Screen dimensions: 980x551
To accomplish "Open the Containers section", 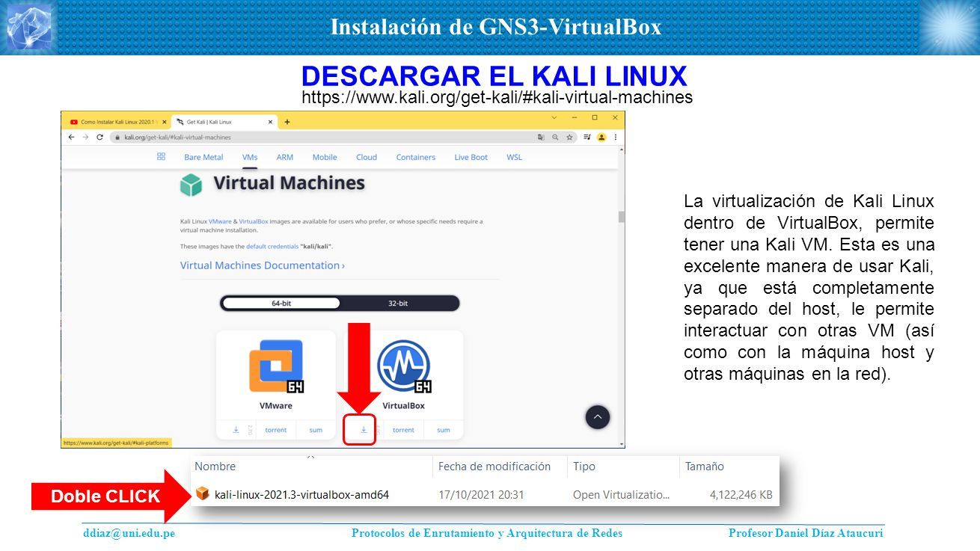I will pos(416,157).
